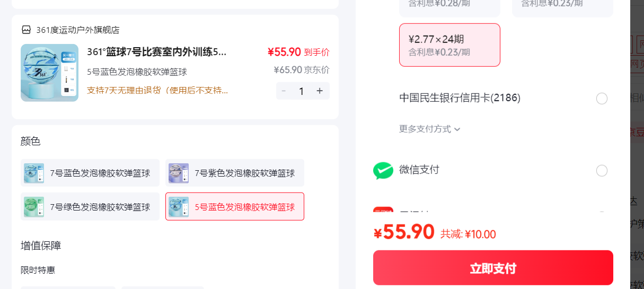The image size is (644, 289).
Task: Decrease quantity with the minus button
Action: click(284, 91)
